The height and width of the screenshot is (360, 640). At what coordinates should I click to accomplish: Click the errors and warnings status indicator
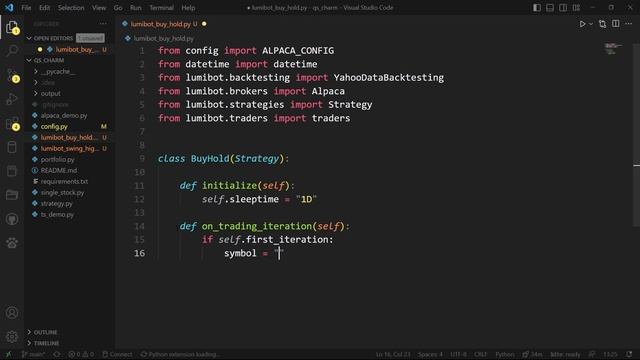tap(81, 354)
